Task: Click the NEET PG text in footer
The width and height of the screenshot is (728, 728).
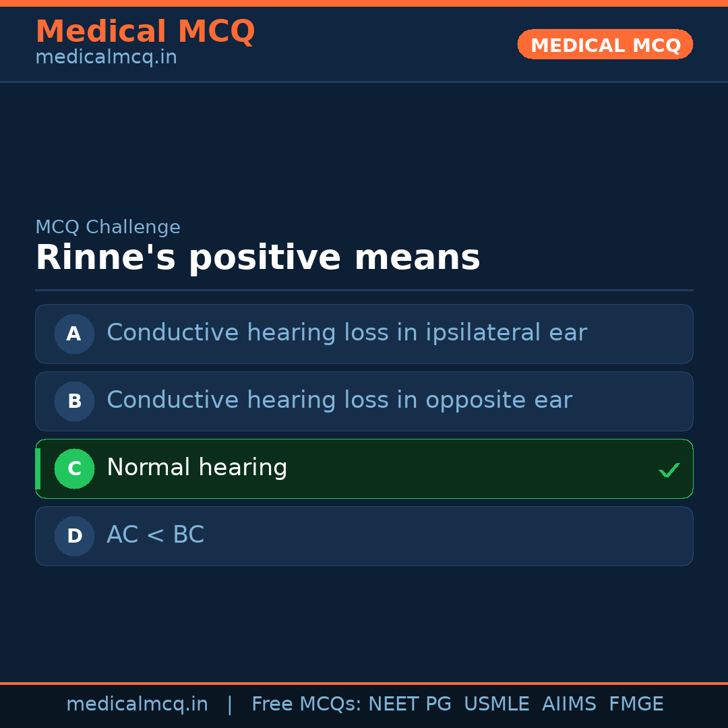Action: (410, 704)
